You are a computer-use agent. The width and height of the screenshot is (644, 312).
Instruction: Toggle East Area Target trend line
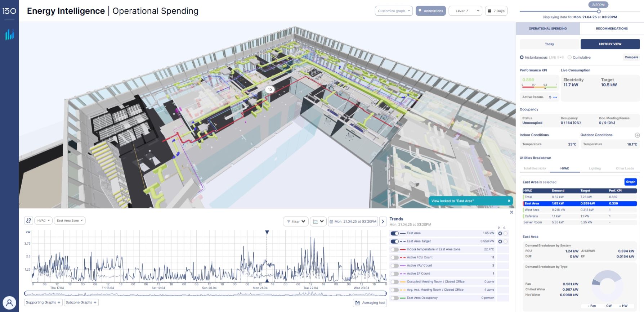tap(394, 241)
